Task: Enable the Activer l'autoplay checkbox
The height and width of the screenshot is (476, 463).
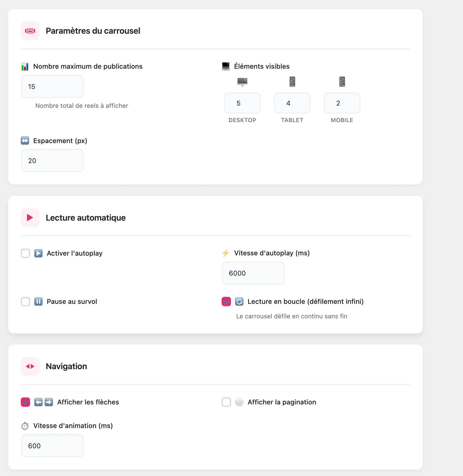Action: pyautogui.click(x=25, y=253)
